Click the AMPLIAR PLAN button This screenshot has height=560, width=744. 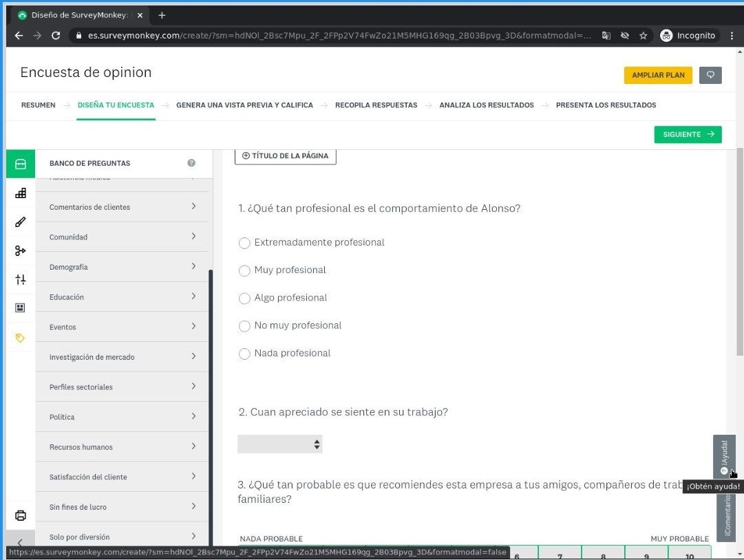658,75
